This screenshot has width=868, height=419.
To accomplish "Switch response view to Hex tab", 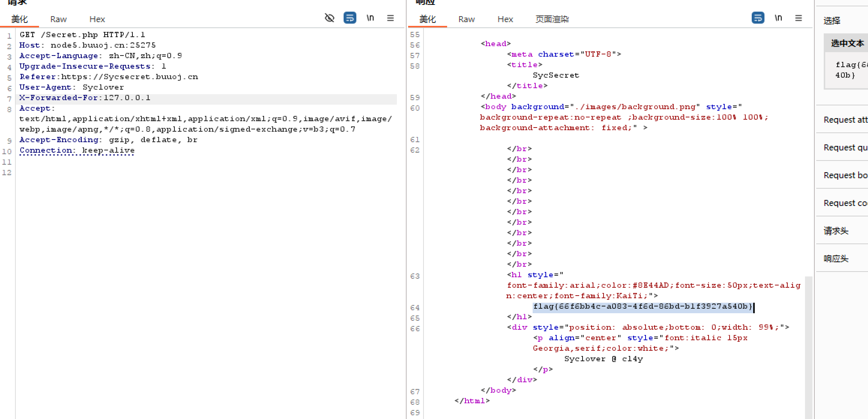I will tap(505, 19).
